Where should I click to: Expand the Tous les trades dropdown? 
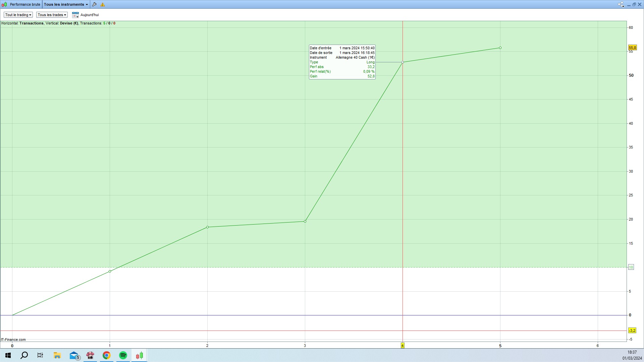pyautogui.click(x=52, y=15)
